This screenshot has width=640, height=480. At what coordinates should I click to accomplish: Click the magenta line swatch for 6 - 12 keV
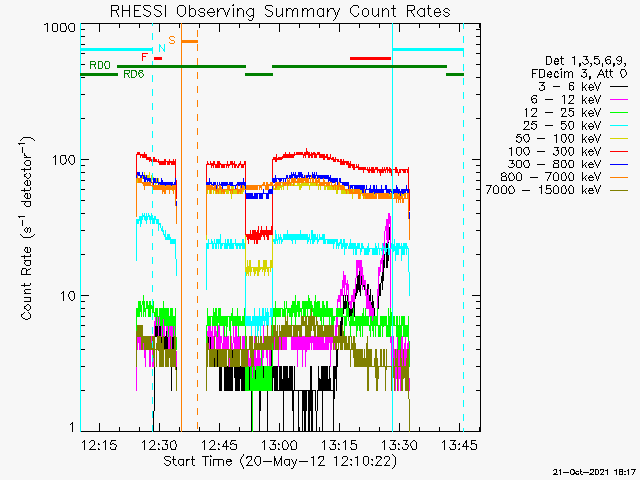[x=619, y=100]
